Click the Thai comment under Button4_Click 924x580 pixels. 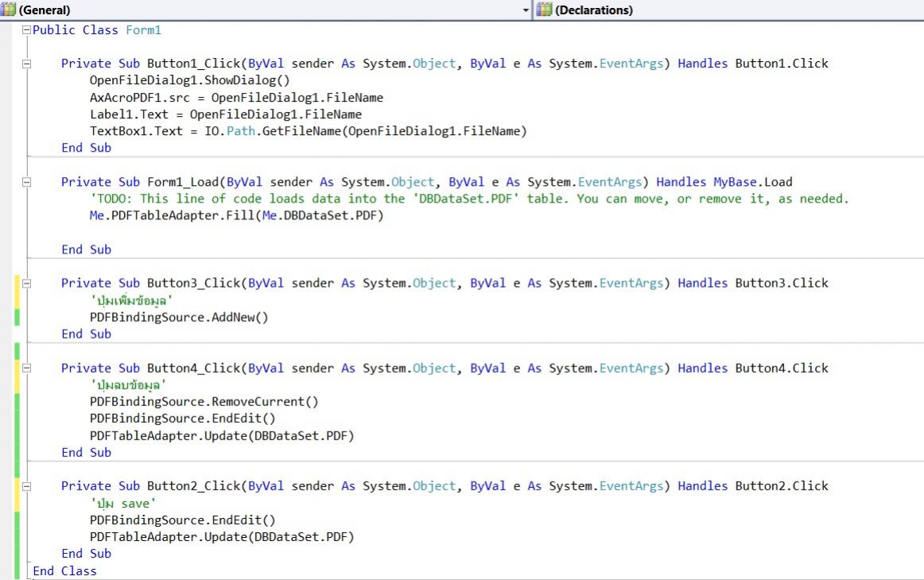[128, 385]
